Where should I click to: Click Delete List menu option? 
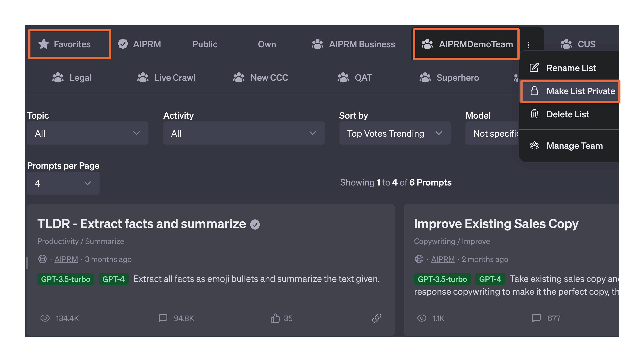pyautogui.click(x=567, y=114)
